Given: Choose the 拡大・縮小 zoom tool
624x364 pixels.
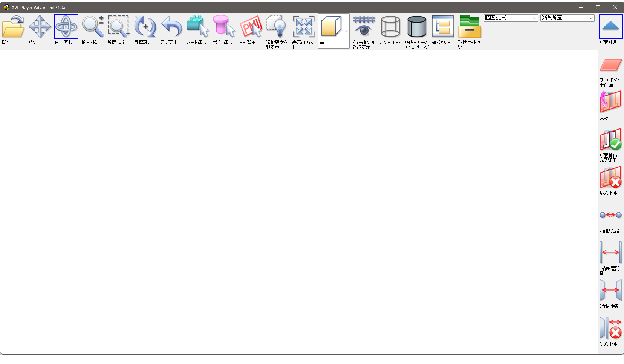Looking at the screenshot, I should (93, 27).
